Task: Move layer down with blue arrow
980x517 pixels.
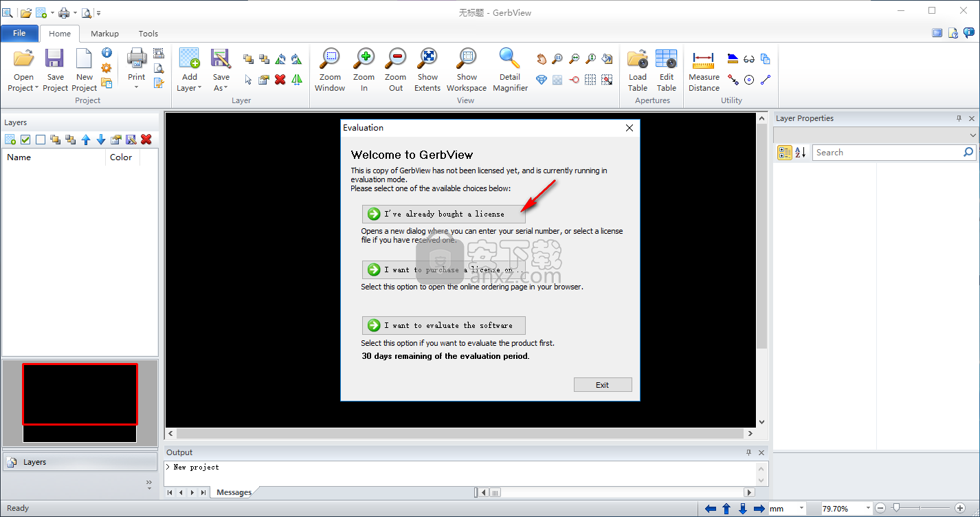Action: tap(101, 140)
